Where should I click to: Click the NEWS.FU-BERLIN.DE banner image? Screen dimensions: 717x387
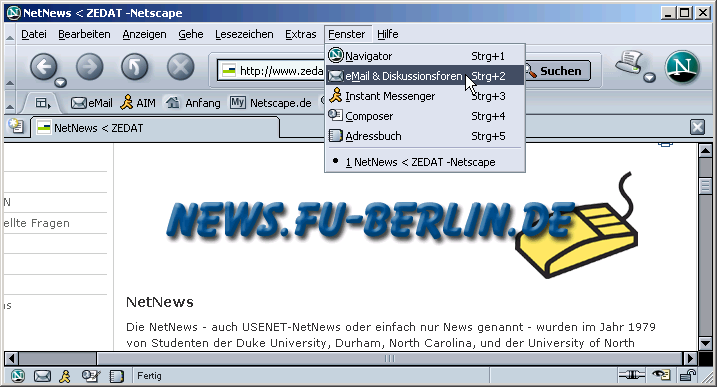(x=402, y=225)
